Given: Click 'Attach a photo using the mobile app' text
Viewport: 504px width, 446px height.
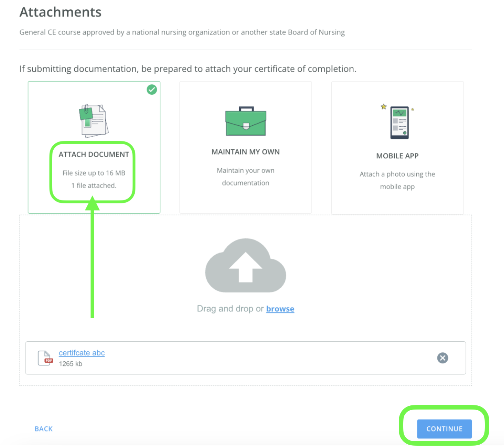Looking at the screenshot, I should [397, 180].
